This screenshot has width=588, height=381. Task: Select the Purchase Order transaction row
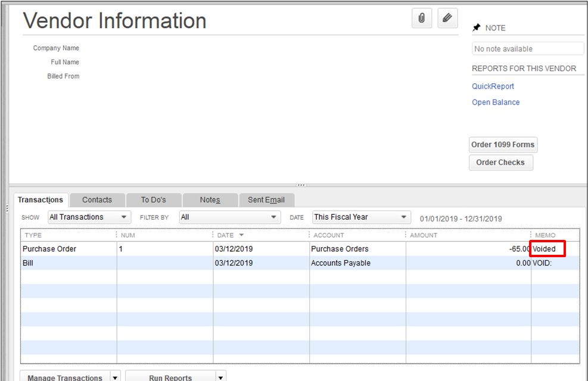(300, 249)
